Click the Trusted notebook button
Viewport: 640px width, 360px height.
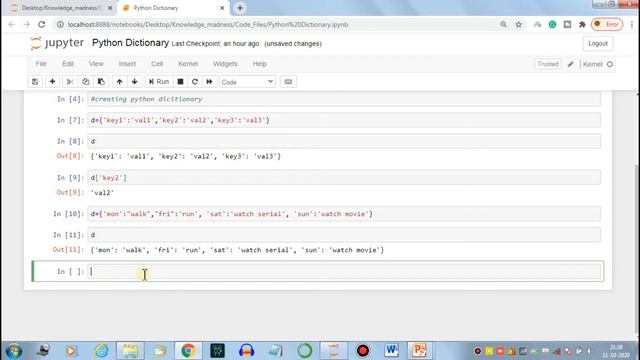[547, 64]
